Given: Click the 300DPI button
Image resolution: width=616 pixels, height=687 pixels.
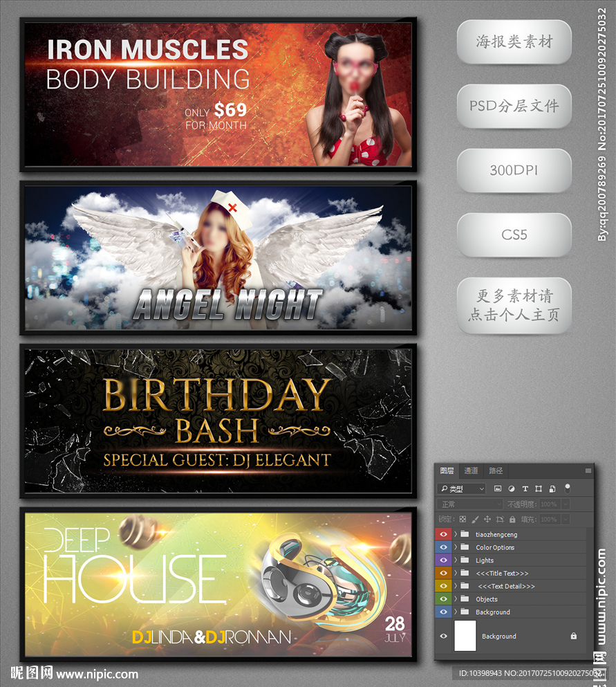Looking at the screenshot, I should (514, 170).
